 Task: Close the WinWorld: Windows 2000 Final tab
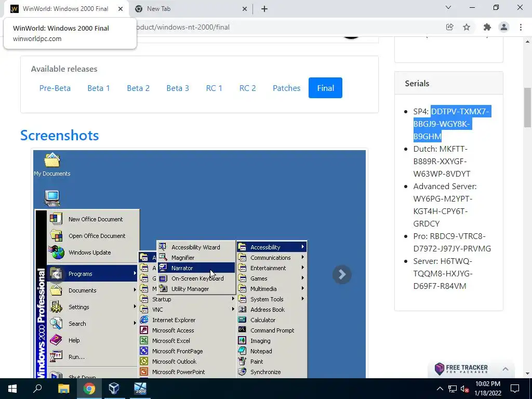121,9
